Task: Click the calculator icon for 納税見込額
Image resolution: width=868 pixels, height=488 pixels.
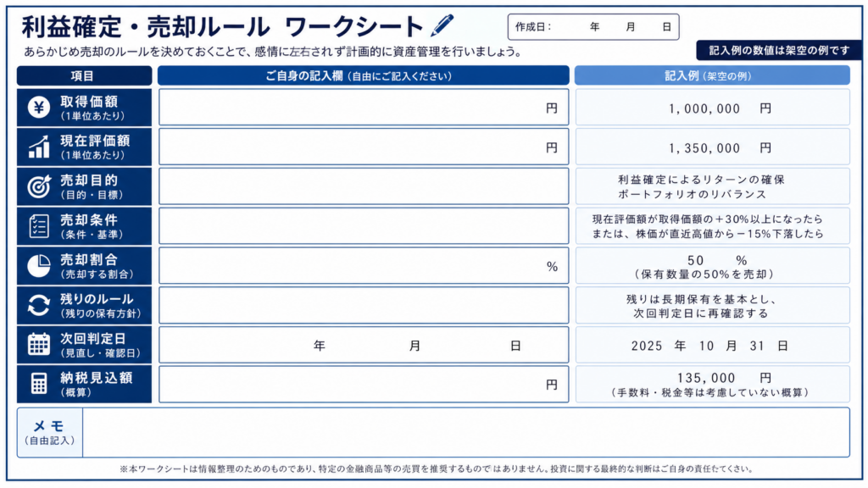Action: 39,384
